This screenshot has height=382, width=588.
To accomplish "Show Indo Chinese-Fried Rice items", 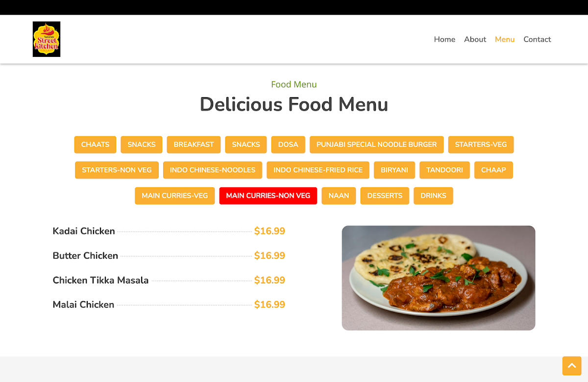I will pos(318,170).
